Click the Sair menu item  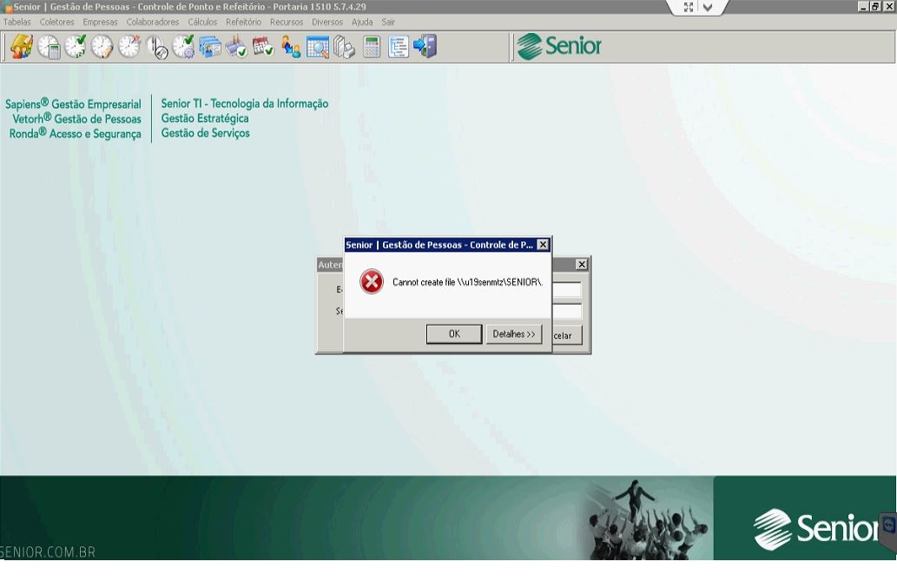coord(388,22)
